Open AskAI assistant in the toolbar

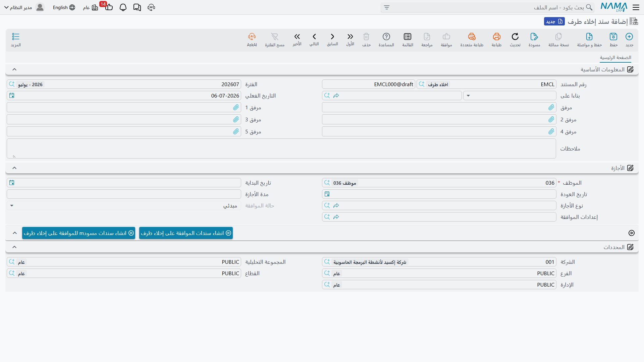(252, 40)
